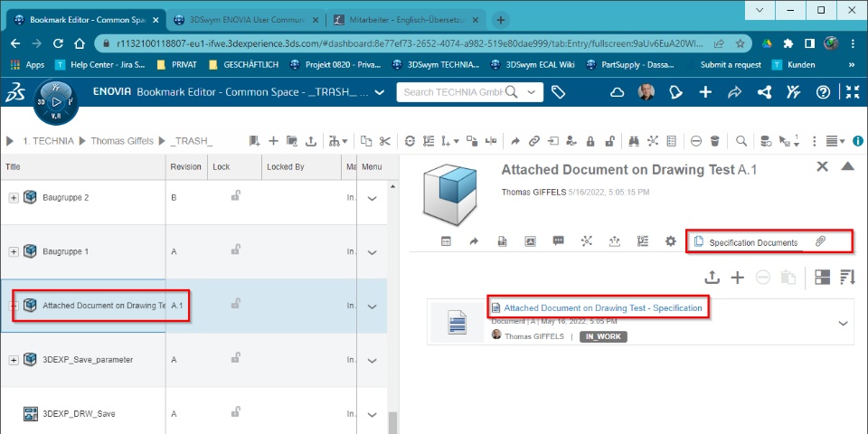Click the Revision column header
The height and width of the screenshot is (434, 868).
185,166
